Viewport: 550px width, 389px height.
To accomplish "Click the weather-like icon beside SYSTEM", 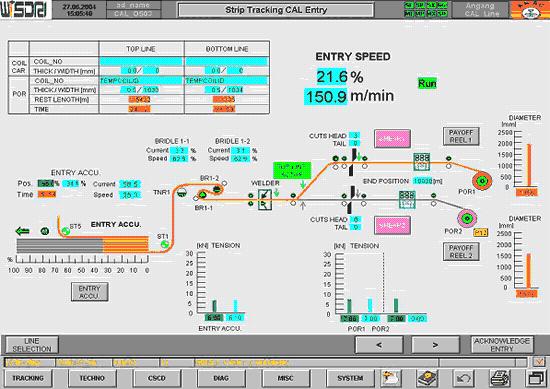I will 391,378.
